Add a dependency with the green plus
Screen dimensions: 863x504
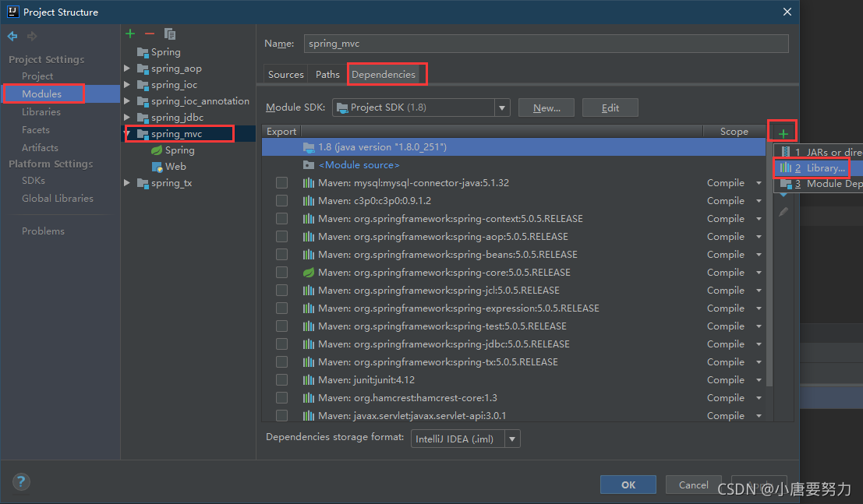[783, 133]
